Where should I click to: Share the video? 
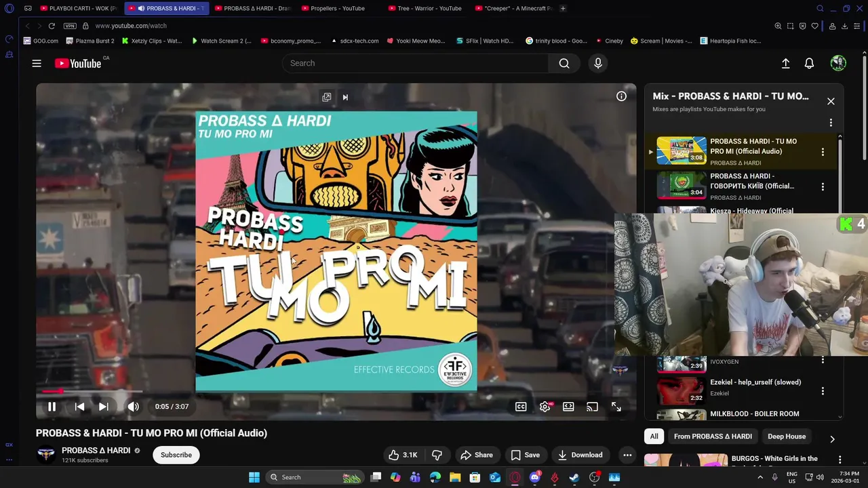click(x=476, y=455)
